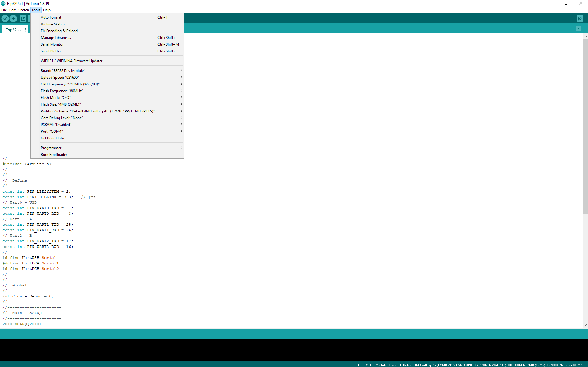Close the open Tools menu

point(36,10)
